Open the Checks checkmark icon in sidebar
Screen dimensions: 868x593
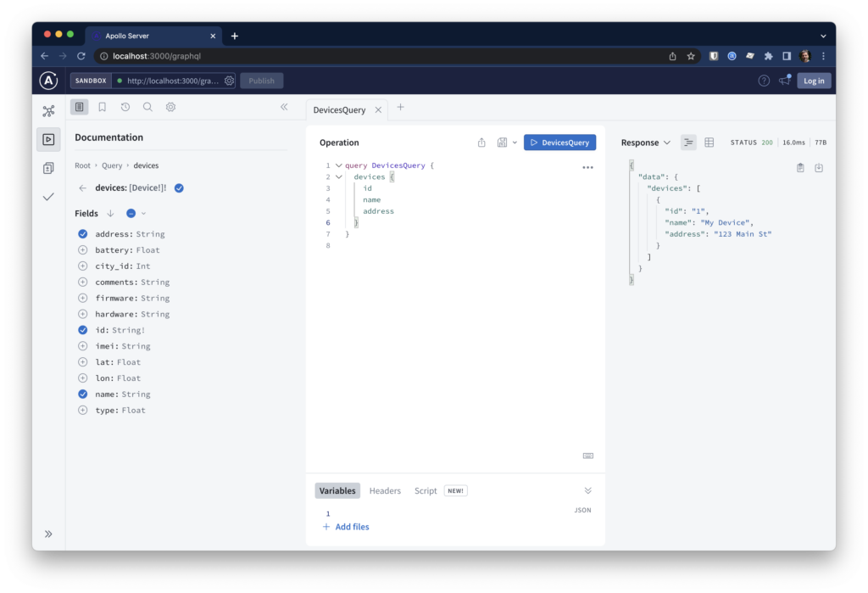[x=49, y=196]
